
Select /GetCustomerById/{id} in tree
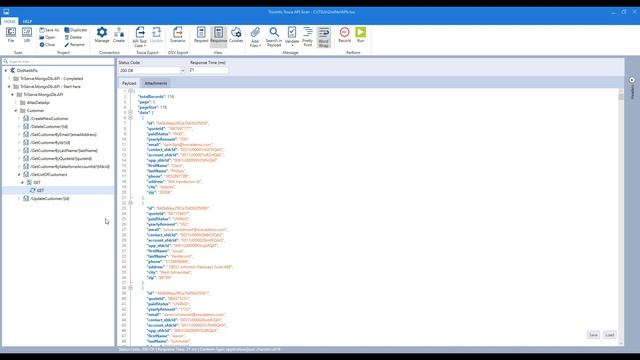click(x=50, y=142)
